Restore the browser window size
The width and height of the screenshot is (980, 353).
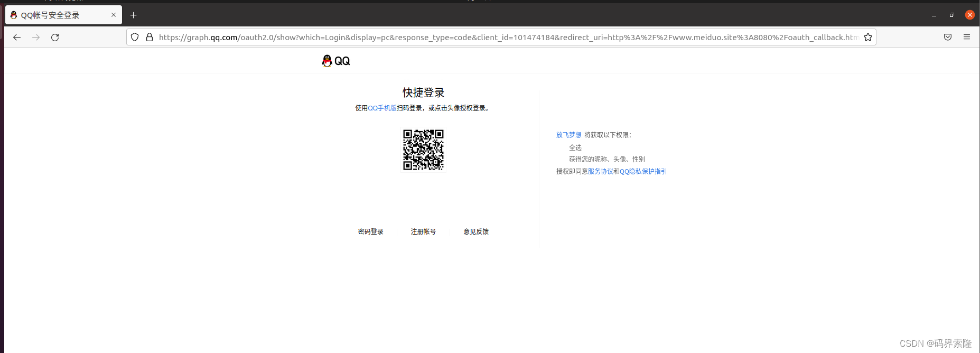(x=951, y=15)
